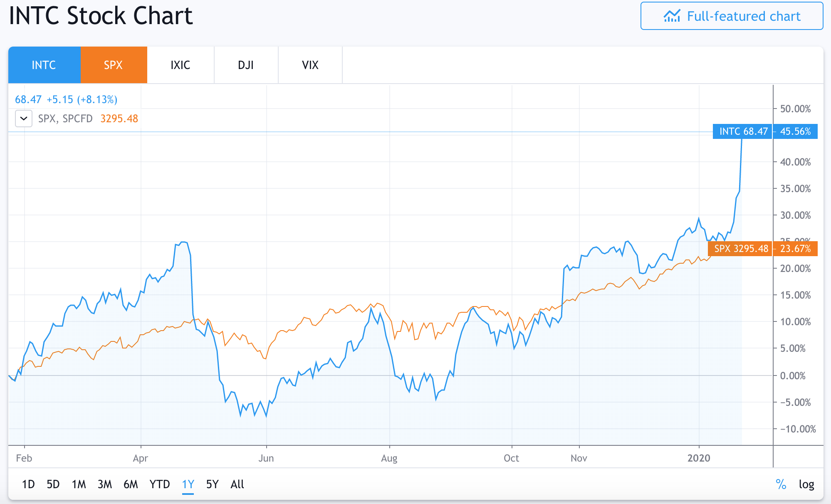The height and width of the screenshot is (504, 831).
Task: Toggle percent scale mode
Action: (x=781, y=484)
